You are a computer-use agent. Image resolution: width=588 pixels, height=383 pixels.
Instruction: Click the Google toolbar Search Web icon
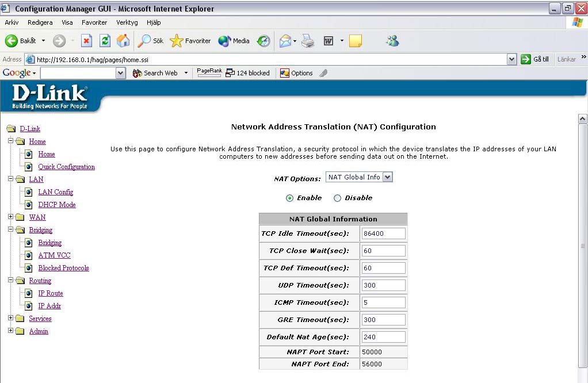pos(138,73)
